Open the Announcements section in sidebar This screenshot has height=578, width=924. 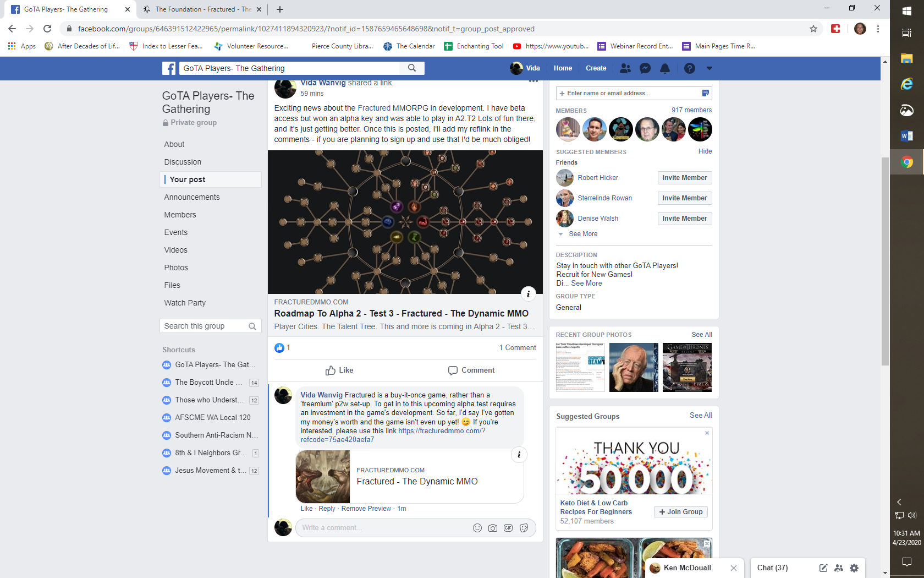[191, 197]
